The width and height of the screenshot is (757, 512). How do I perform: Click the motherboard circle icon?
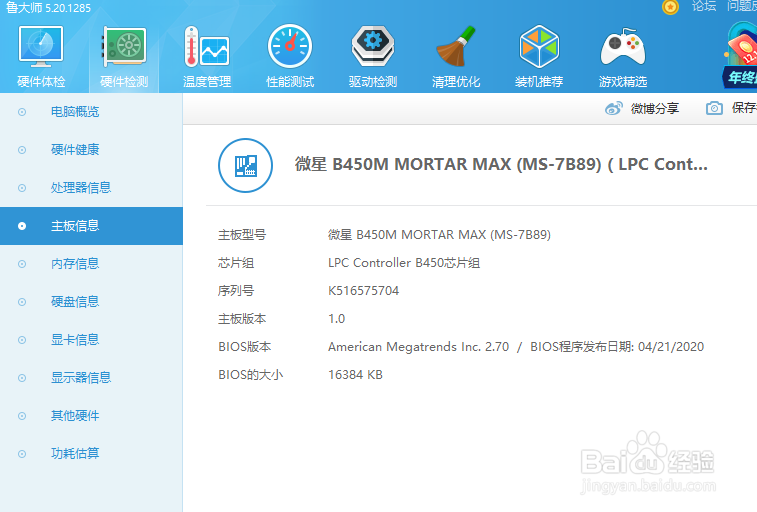(x=245, y=166)
